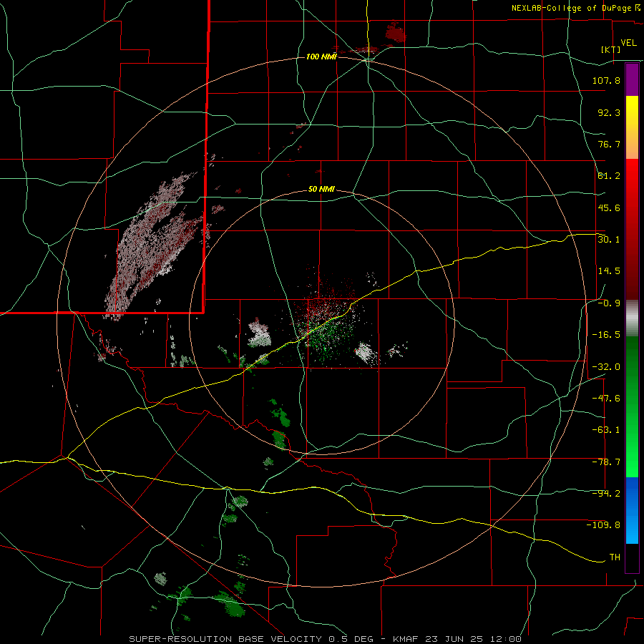The height and width of the screenshot is (644, 644).
Task: Click the 50 NMI range ring label
Action: [321, 190]
